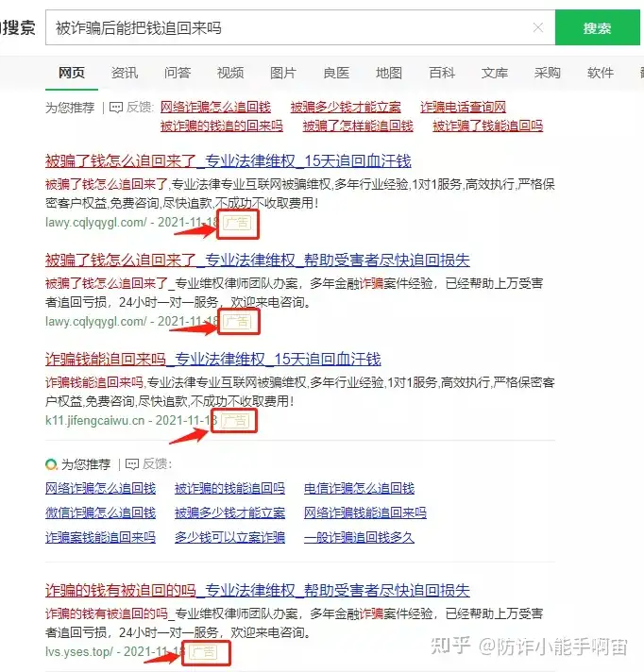Switch to the 资讯 tab

point(125,73)
